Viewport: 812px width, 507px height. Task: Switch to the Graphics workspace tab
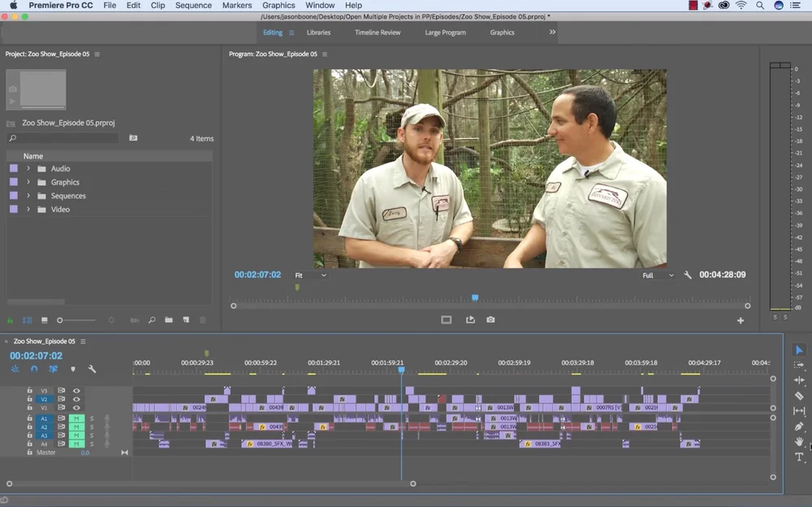point(502,32)
